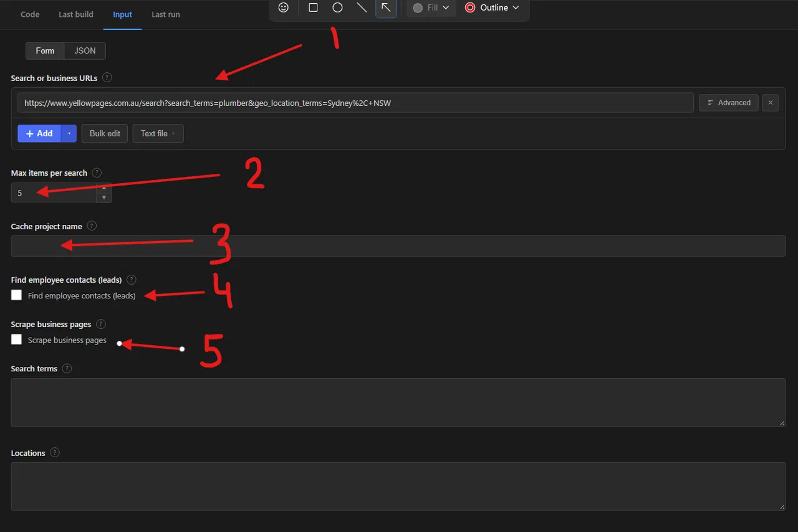Image resolution: width=798 pixels, height=532 pixels.
Task: Switch to the Code tab
Action: (30, 14)
